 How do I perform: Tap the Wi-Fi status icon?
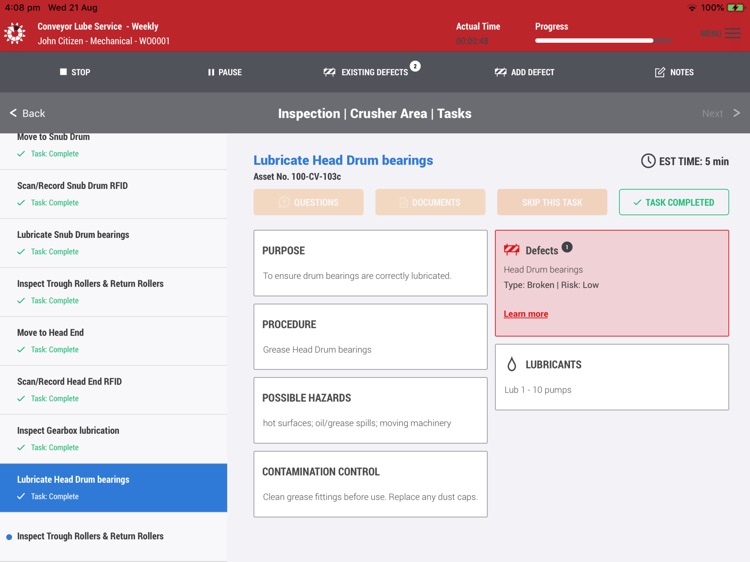692,8
